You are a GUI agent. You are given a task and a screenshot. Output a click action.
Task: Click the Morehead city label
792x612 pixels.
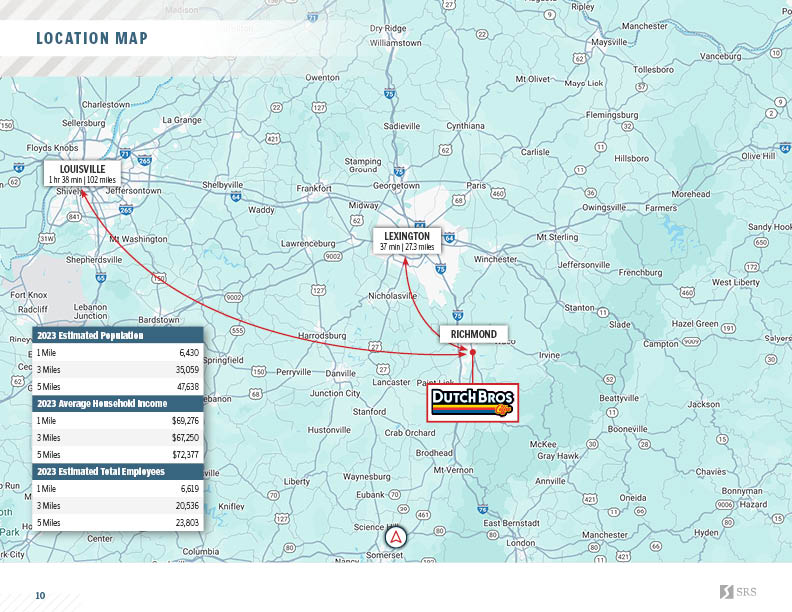tap(690, 194)
